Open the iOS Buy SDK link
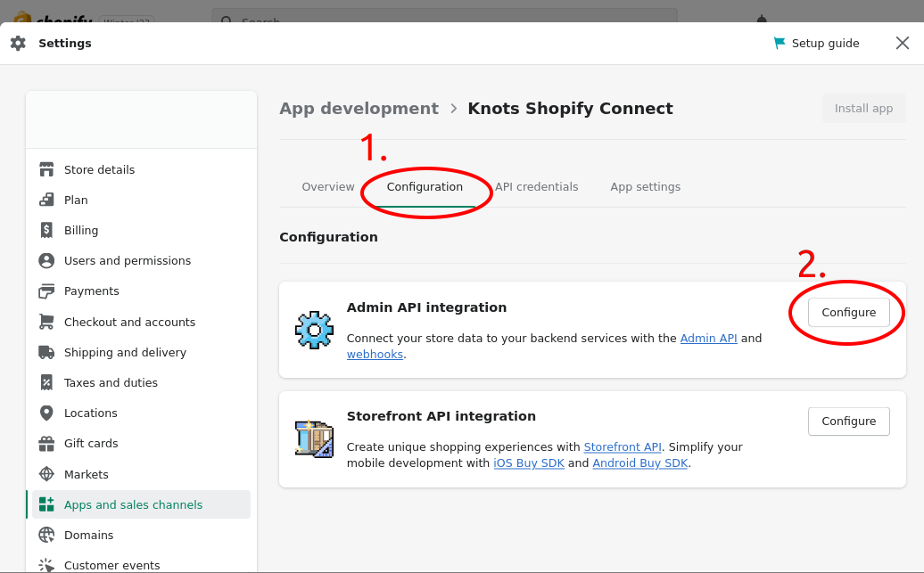 [x=529, y=462]
